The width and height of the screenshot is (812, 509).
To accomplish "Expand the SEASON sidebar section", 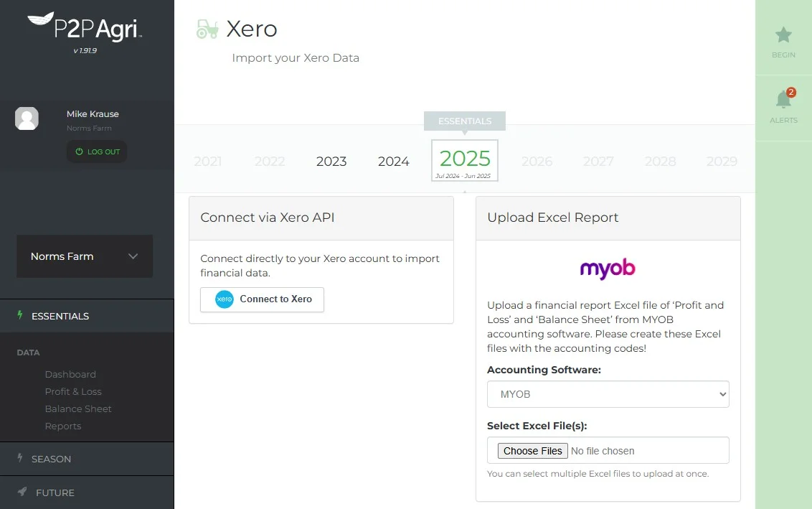I will pyautogui.click(x=51, y=459).
